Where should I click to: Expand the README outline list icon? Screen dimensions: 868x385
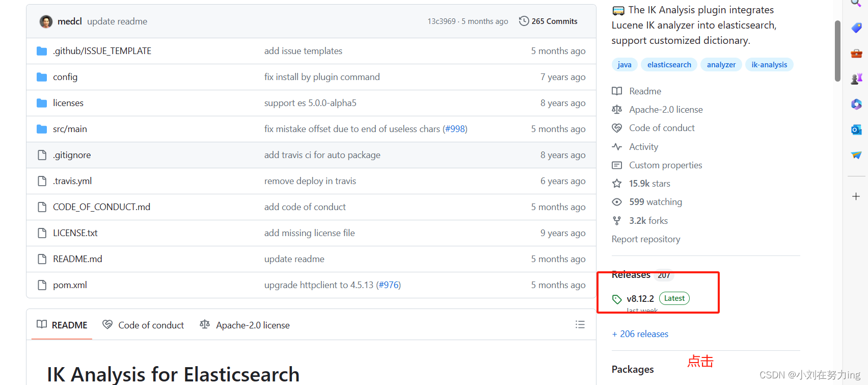coord(580,325)
